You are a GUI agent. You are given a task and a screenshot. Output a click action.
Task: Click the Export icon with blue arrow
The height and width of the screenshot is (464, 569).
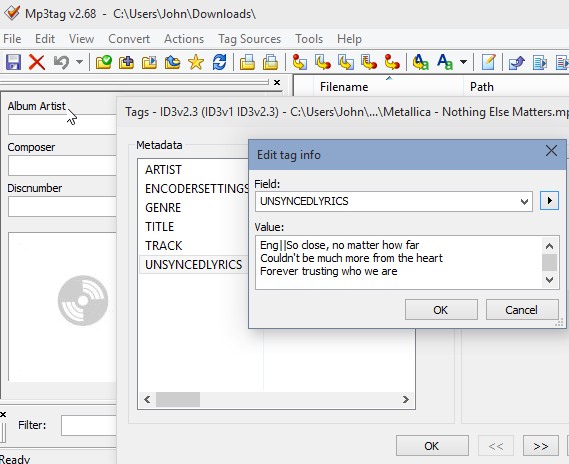point(517,62)
